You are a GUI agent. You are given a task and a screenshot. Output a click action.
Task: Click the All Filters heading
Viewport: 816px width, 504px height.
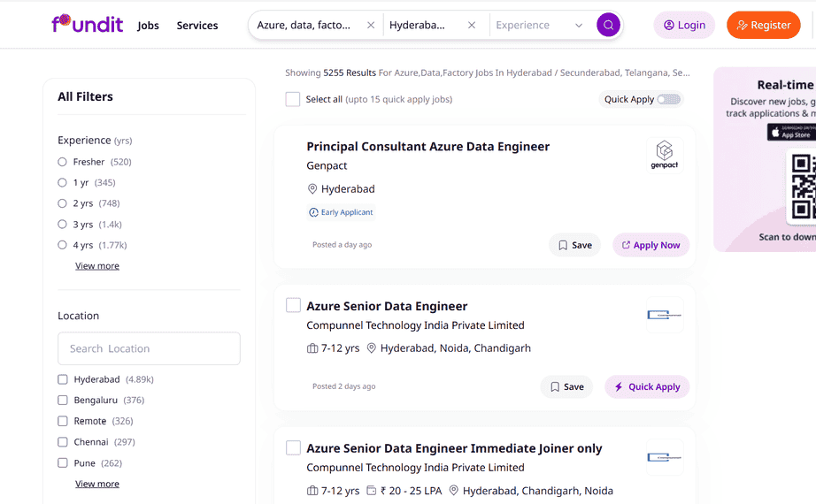tap(85, 96)
